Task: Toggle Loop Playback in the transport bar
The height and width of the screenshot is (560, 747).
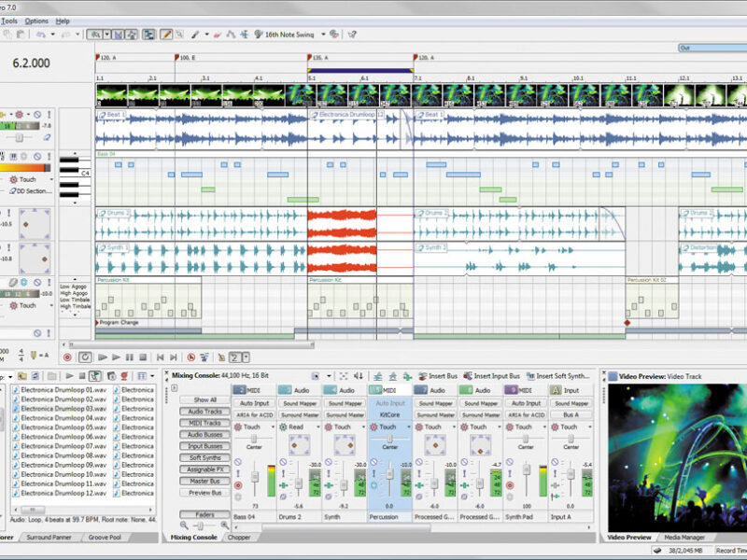Action: [85, 357]
